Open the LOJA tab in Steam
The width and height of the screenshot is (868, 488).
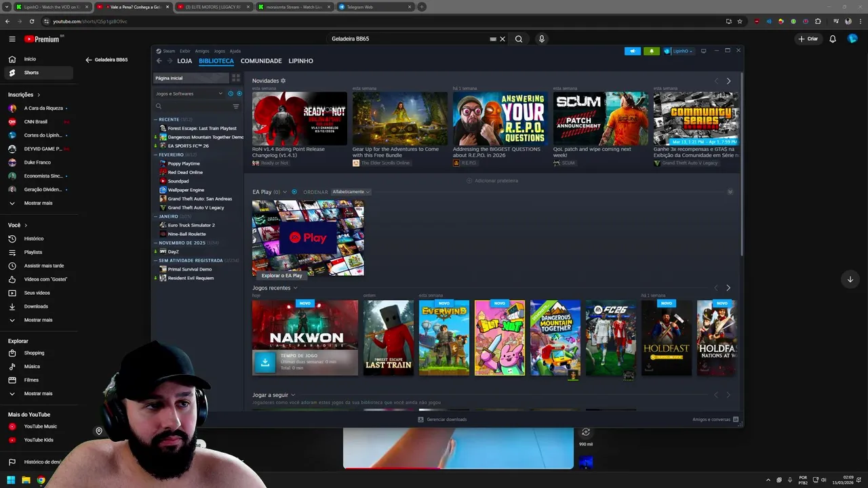click(x=184, y=61)
